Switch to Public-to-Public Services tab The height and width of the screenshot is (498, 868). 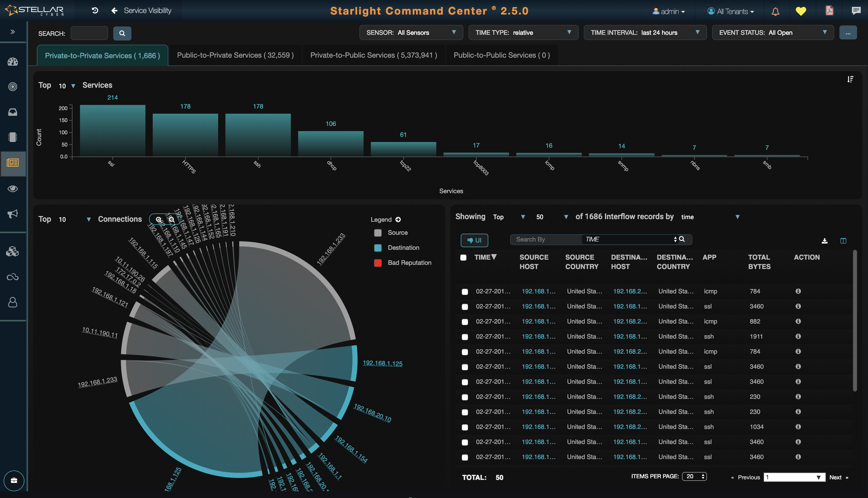[502, 55]
